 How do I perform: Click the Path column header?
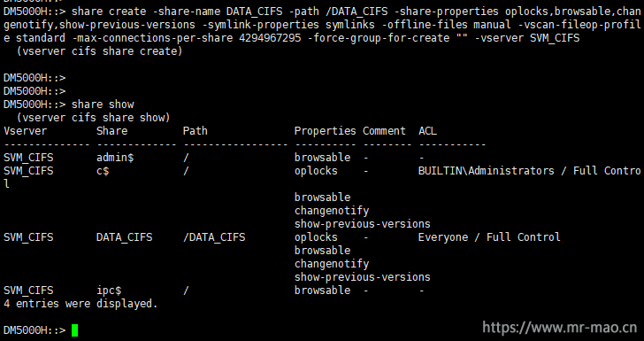(195, 131)
